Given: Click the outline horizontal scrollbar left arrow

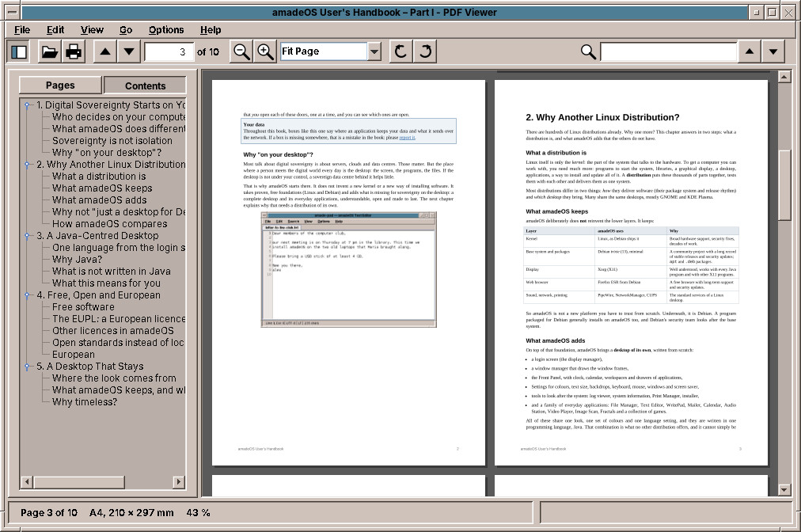Looking at the screenshot, I should (x=27, y=482).
